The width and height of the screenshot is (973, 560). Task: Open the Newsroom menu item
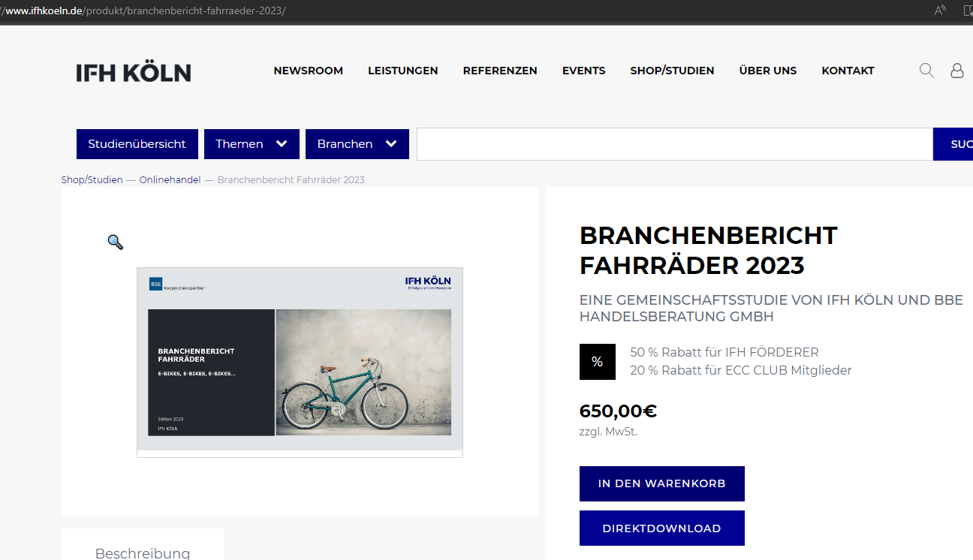click(x=309, y=71)
